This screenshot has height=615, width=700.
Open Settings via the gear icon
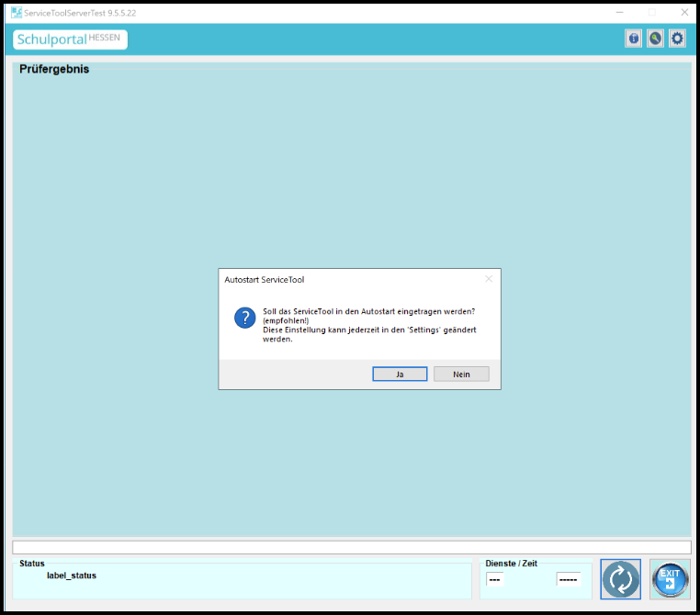[x=677, y=39]
